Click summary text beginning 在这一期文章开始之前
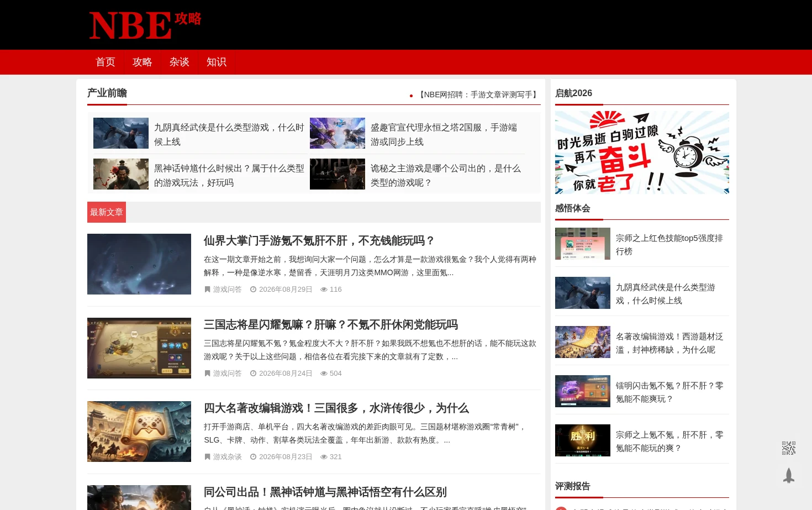This screenshot has width=812, height=510. [370, 266]
